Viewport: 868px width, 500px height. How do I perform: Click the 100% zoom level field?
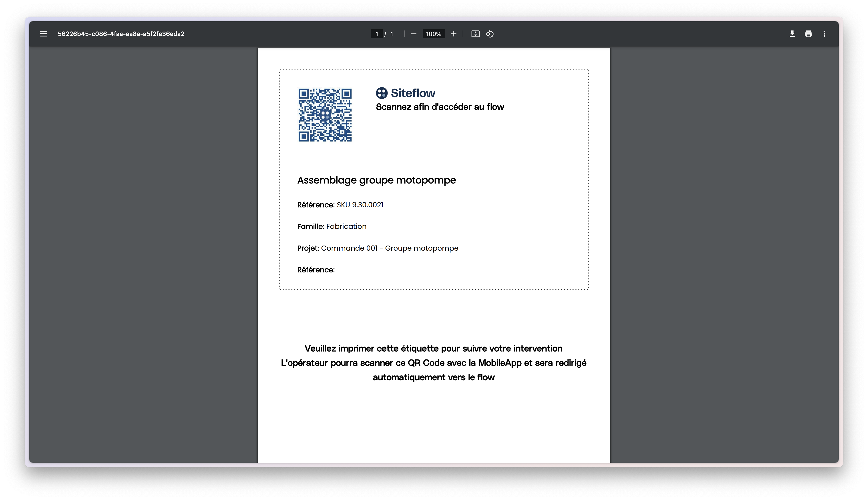tap(434, 34)
